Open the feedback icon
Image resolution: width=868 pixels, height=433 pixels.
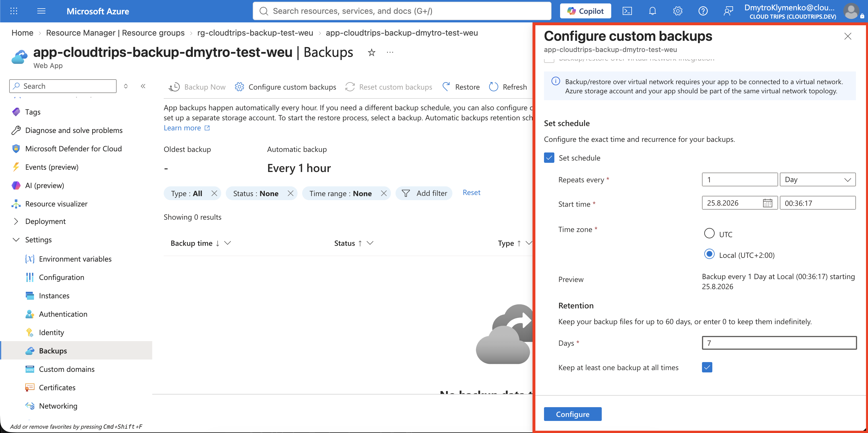(x=728, y=11)
